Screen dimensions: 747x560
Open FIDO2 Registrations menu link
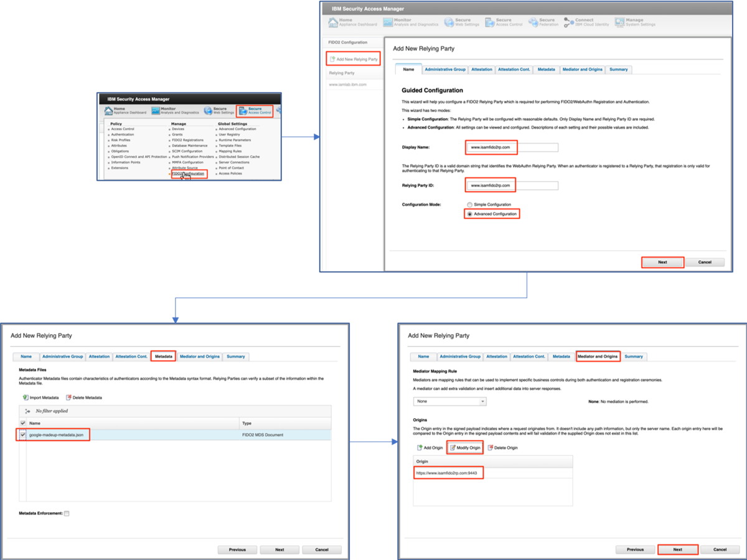[x=187, y=140]
